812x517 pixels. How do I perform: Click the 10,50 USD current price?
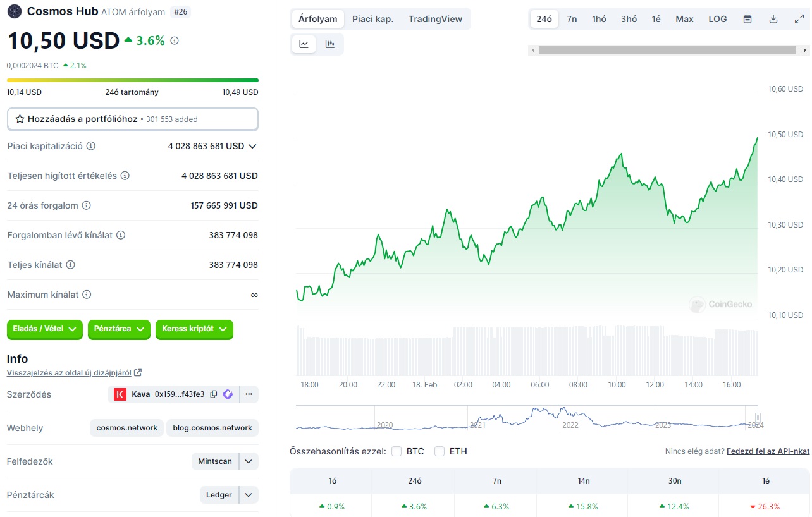[x=63, y=40]
